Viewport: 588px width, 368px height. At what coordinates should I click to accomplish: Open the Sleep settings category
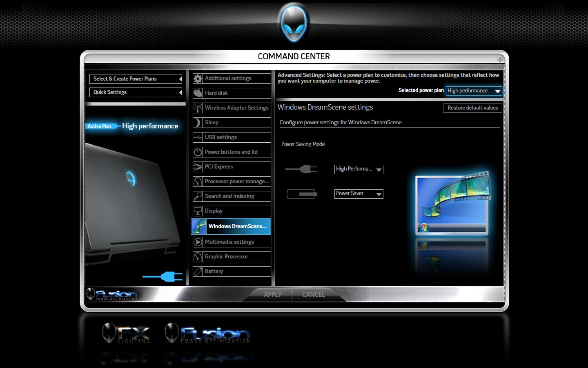click(x=232, y=123)
